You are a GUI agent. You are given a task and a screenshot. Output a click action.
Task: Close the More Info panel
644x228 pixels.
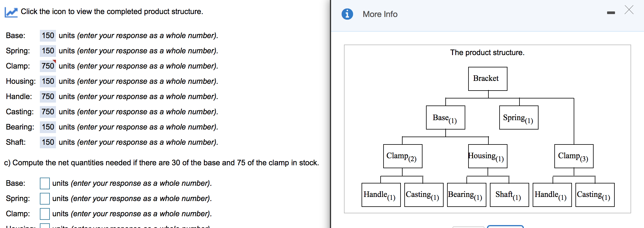pos(629,10)
